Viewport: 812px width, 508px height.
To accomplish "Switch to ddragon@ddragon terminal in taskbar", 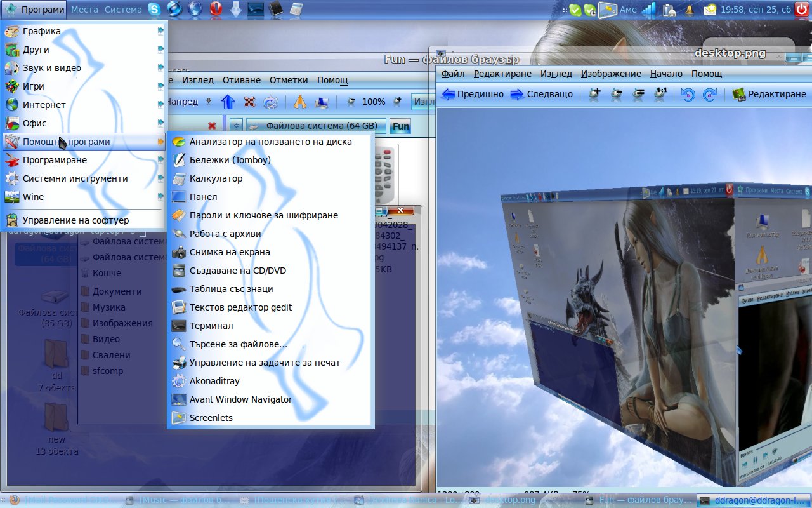I will [753, 500].
